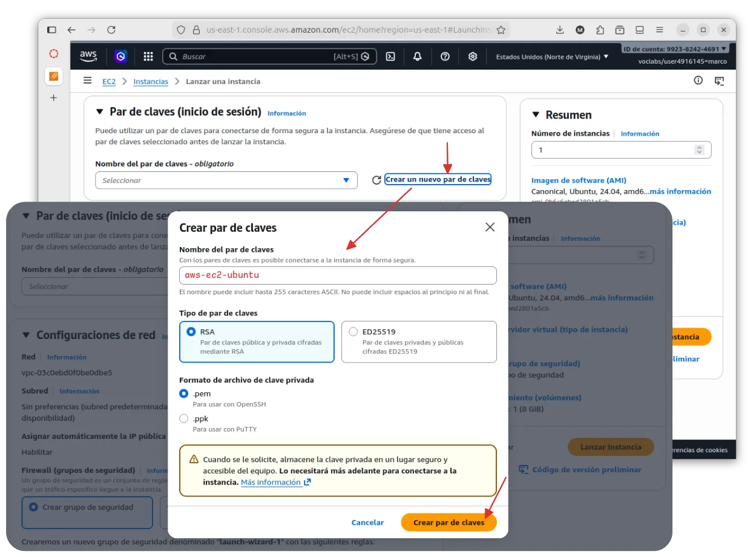The image size is (756, 557).
Task: Click Cancelar in the dialog
Action: pyautogui.click(x=367, y=522)
